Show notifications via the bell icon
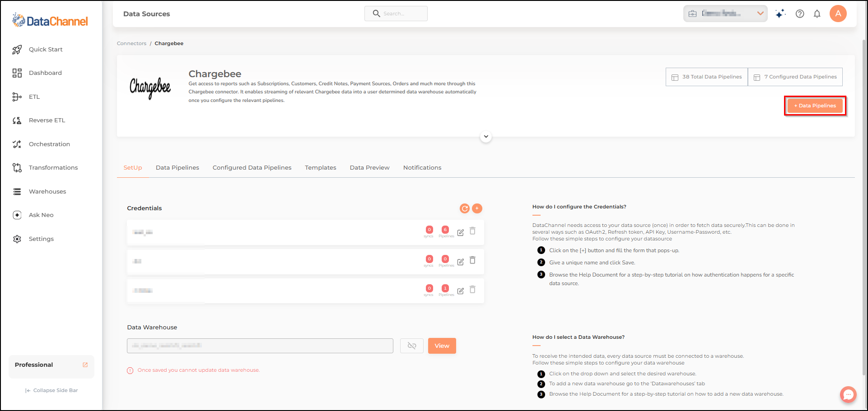The image size is (868, 411). [817, 14]
